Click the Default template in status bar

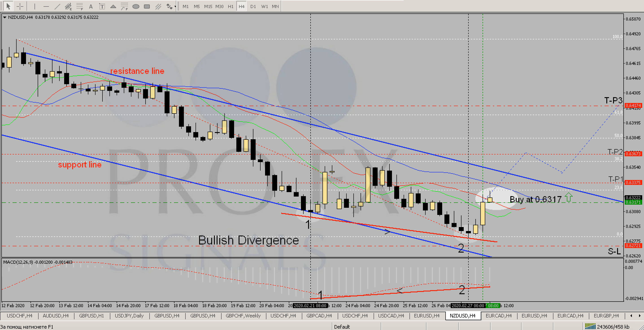pos(342,326)
